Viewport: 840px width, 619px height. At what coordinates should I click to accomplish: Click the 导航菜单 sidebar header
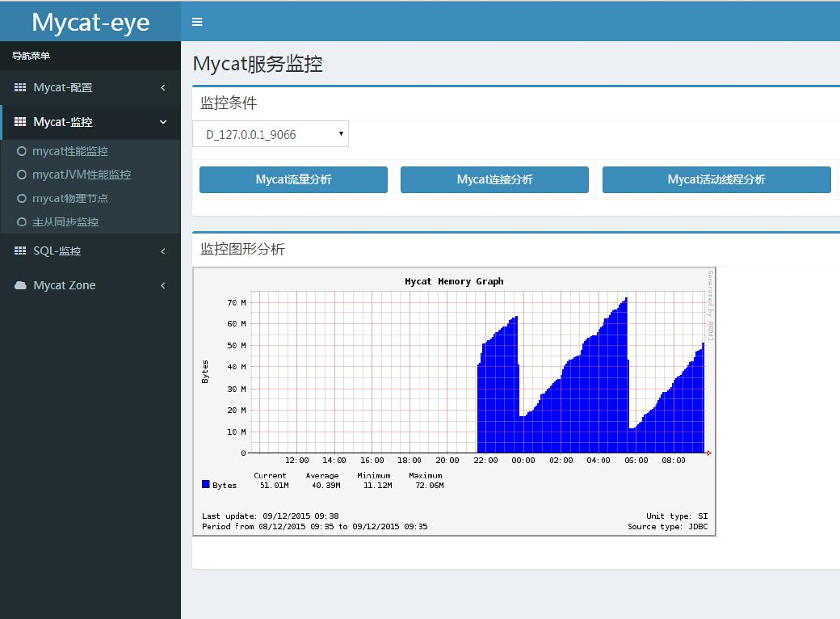(31, 56)
